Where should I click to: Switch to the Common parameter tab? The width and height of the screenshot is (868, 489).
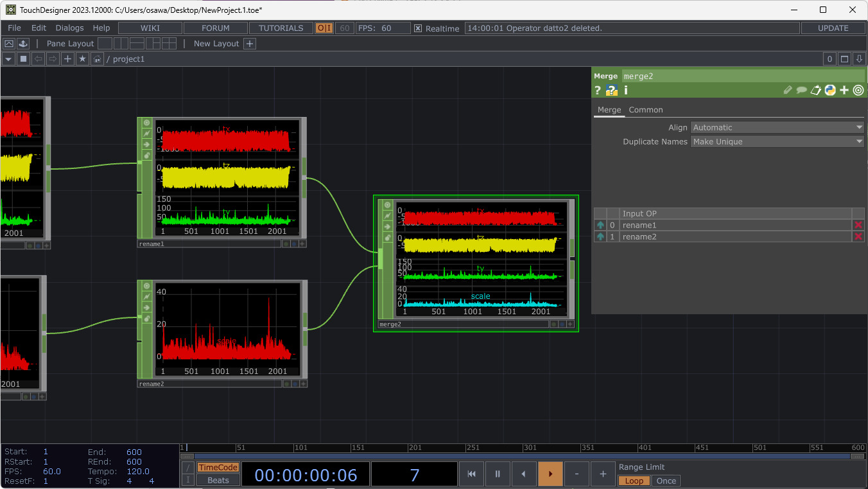(645, 110)
